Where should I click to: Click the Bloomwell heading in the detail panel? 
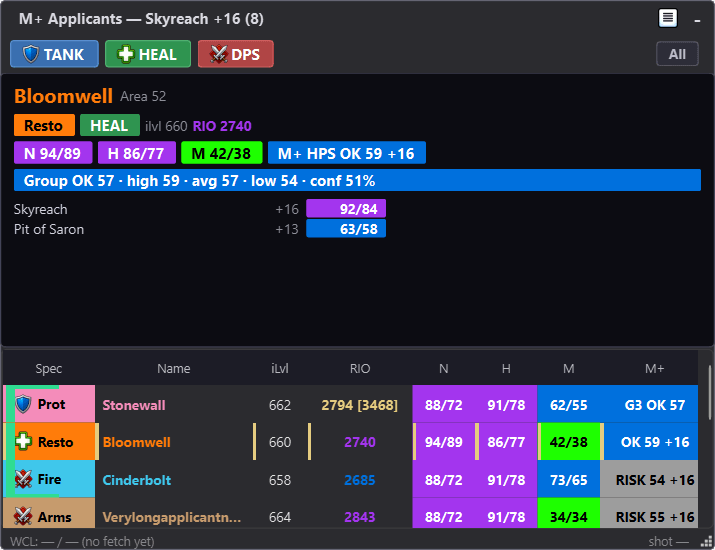(x=63, y=96)
